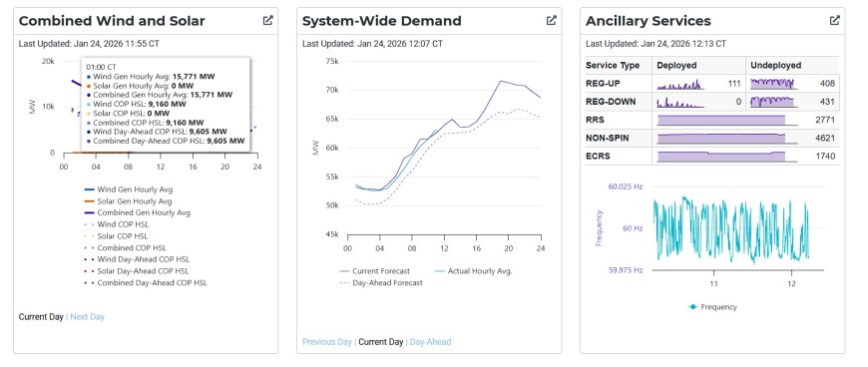Hide the Wind COP HSL series

pos(117,224)
